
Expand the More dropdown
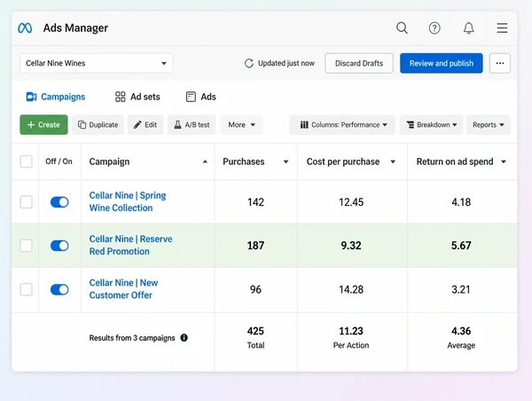click(x=241, y=125)
